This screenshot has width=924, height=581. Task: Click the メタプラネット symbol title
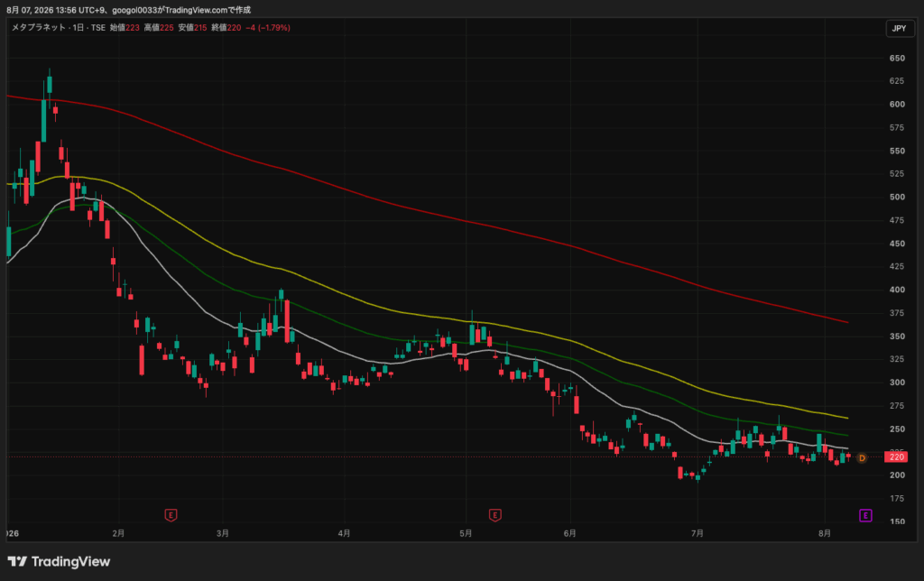click(x=39, y=28)
